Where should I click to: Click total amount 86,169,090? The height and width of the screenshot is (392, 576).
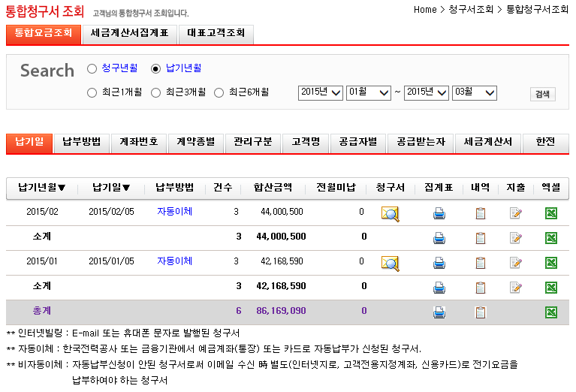[281, 311]
